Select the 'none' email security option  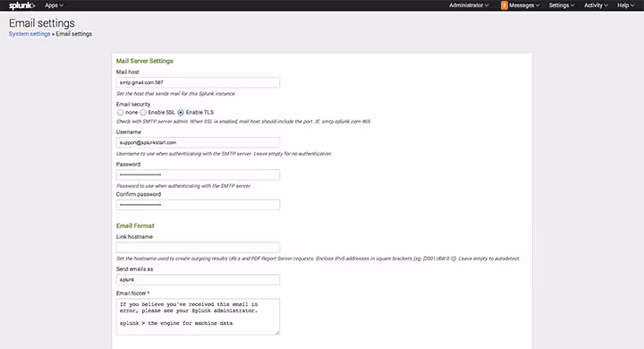click(120, 112)
